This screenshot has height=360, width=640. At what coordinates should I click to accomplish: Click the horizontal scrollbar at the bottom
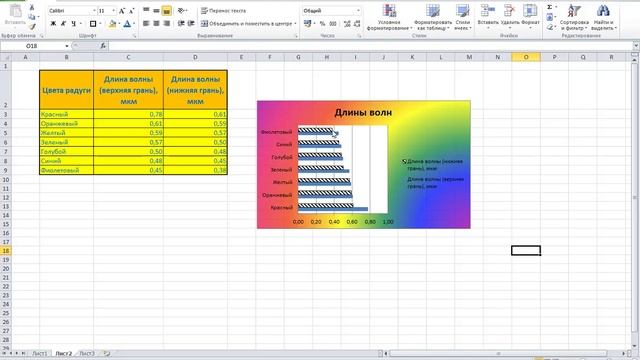(498, 353)
